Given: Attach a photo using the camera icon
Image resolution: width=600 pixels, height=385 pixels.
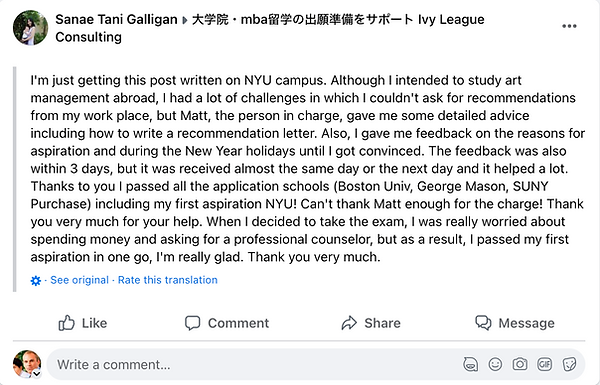Looking at the screenshot, I should 520,364.
